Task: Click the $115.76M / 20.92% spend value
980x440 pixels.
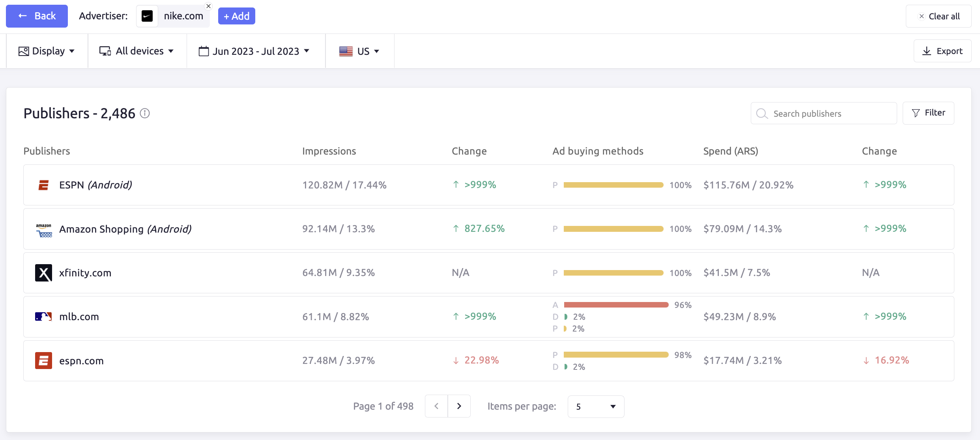Action: tap(748, 185)
